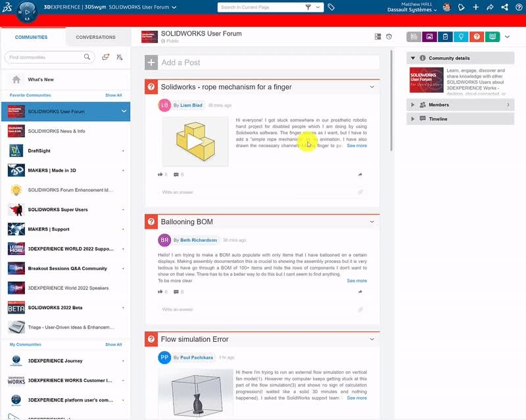Like the Ballooning BOM post
526x420 pixels.
click(160, 292)
